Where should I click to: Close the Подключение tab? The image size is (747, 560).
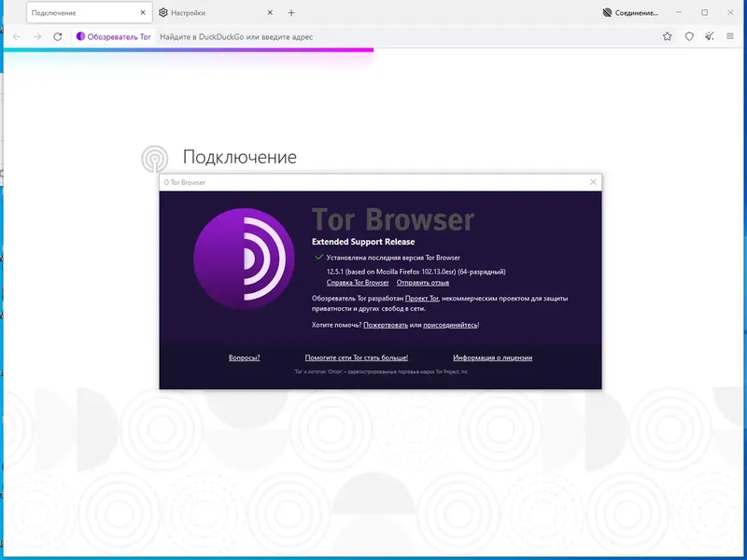(143, 13)
